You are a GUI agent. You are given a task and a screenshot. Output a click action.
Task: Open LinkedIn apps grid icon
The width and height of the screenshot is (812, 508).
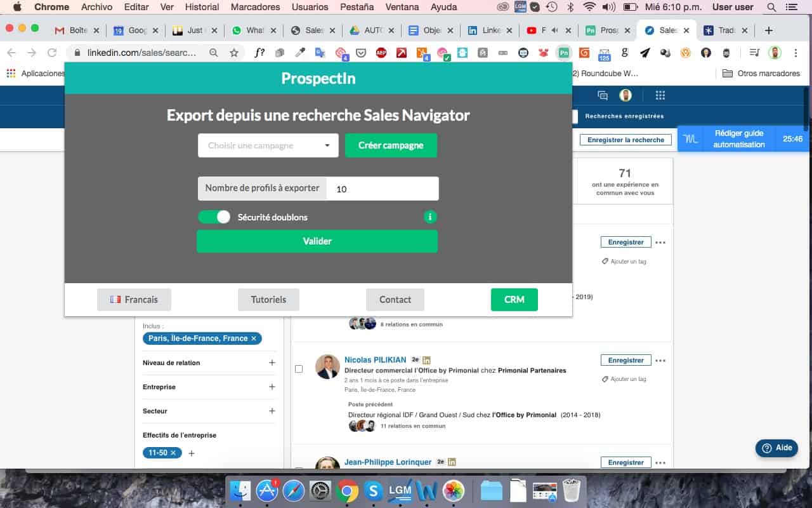point(660,95)
